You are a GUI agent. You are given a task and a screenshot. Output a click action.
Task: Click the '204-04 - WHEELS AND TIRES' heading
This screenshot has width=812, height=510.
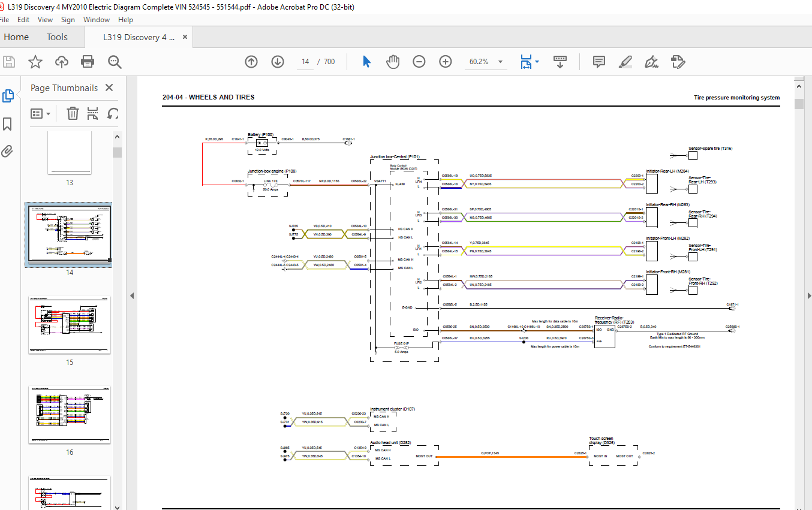[x=208, y=97]
